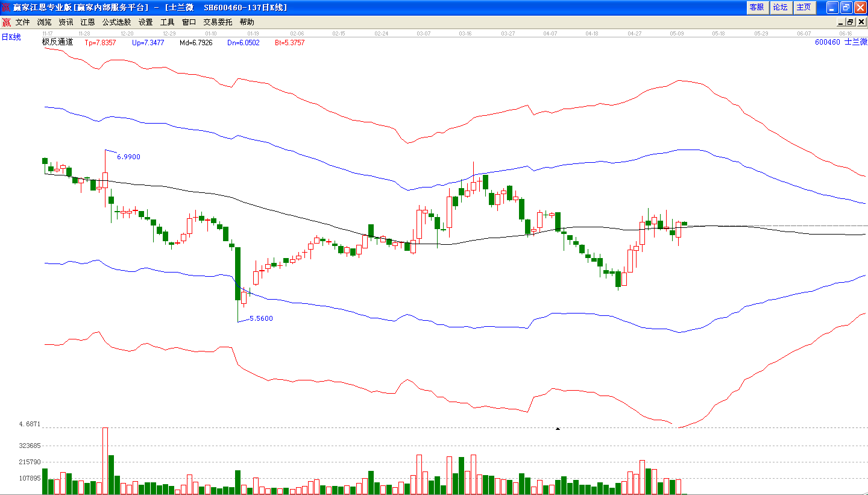Restore down the main application window
This screenshot has height=495, width=868.
[846, 7]
